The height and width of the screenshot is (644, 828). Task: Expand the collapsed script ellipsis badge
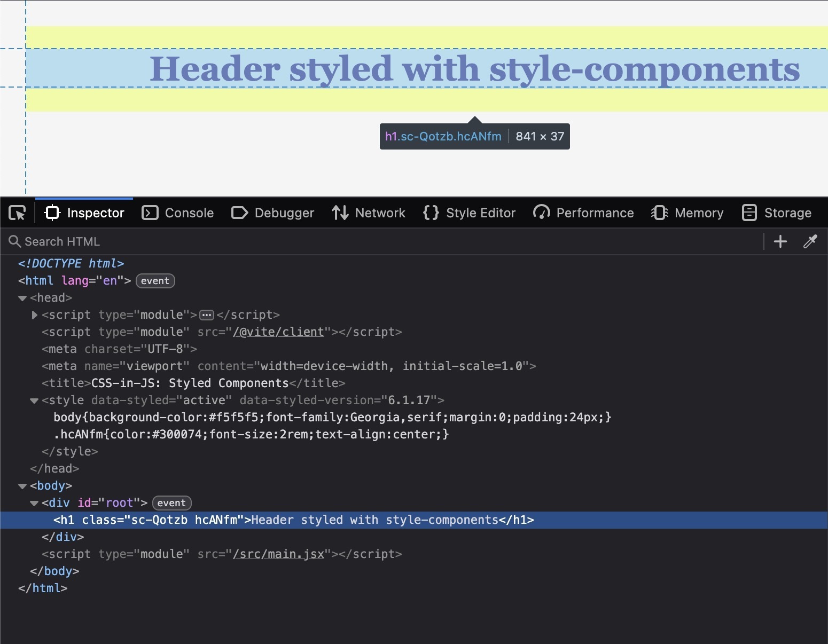tap(207, 315)
